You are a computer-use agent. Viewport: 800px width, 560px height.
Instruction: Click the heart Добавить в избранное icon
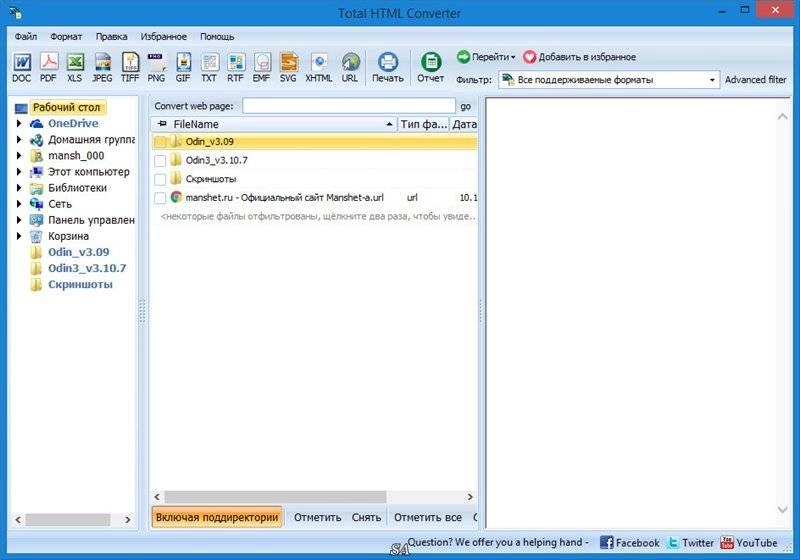[530, 57]
